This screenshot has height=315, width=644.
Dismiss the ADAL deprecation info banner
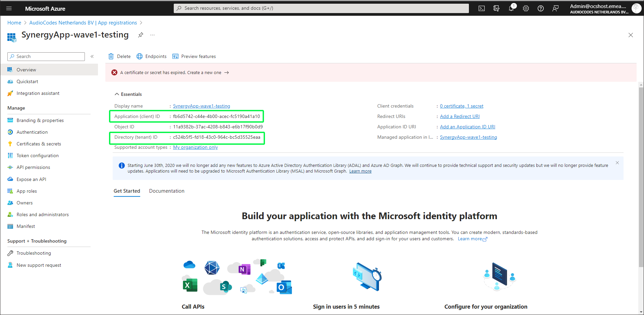pos(617,163)
